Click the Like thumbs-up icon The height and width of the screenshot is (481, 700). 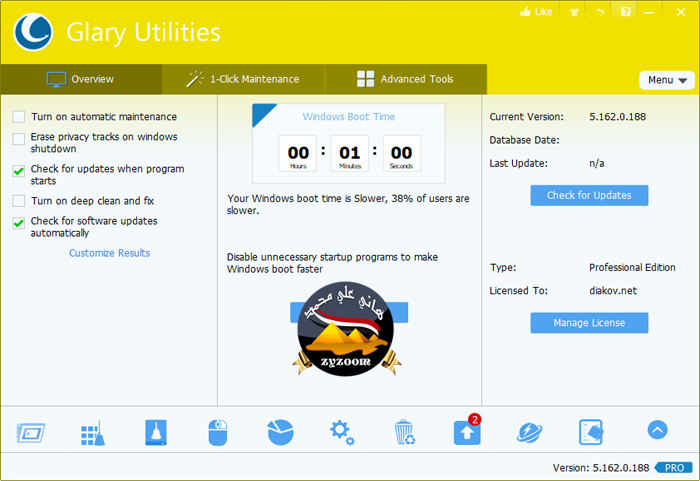(536, 12)
